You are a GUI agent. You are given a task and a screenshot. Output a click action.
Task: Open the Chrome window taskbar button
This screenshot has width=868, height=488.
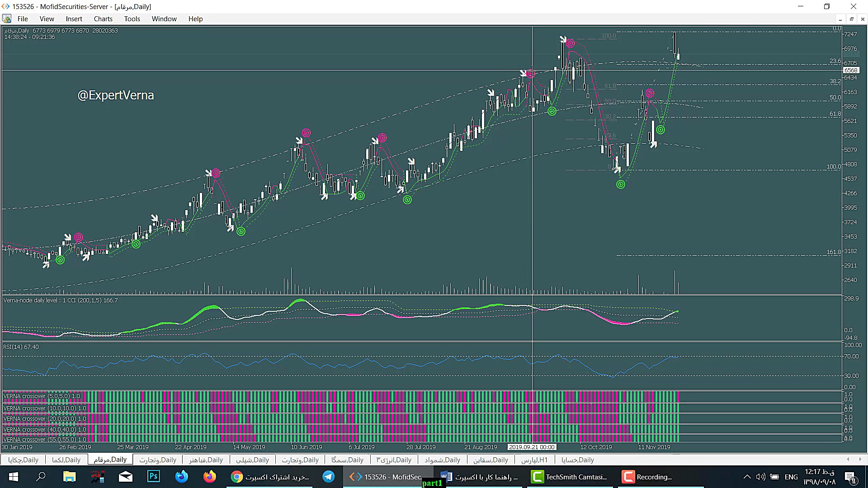(x=270, y=477)
